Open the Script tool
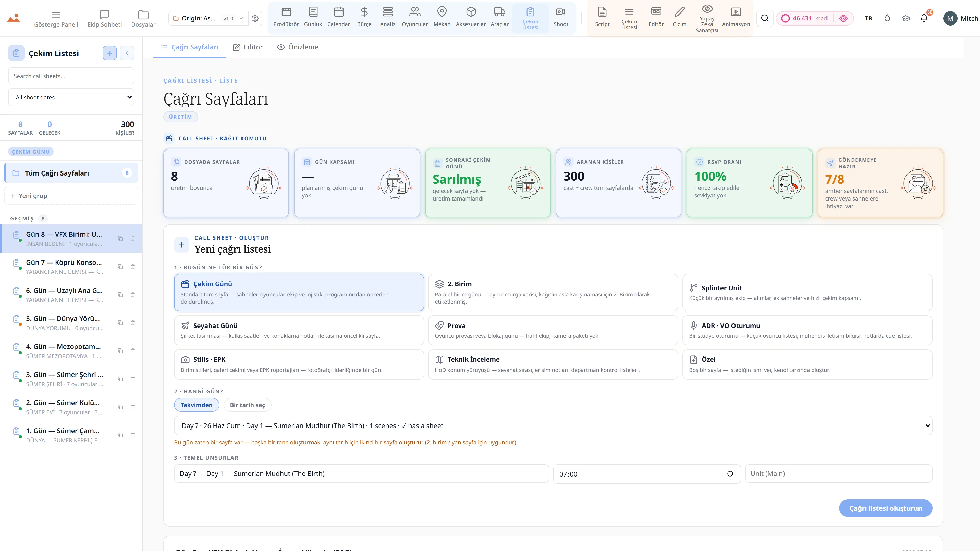 click(x=602, y=17)
